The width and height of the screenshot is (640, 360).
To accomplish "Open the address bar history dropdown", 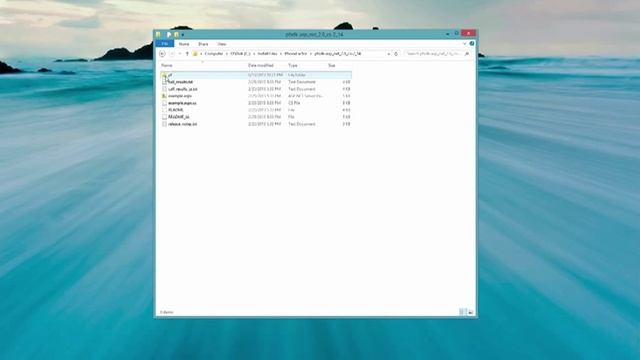I will [389, 53].
